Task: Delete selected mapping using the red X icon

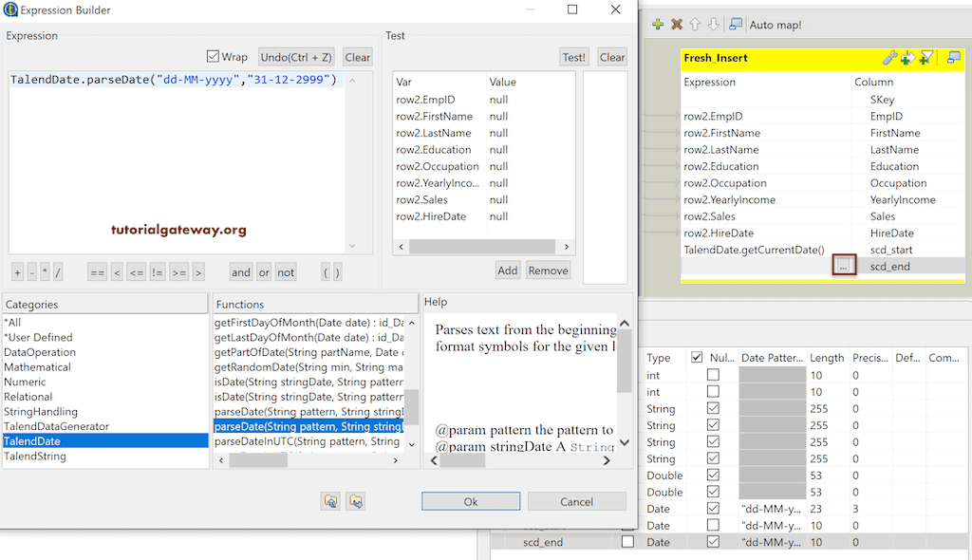Action: pyautogui.click(x=675, y=25)
